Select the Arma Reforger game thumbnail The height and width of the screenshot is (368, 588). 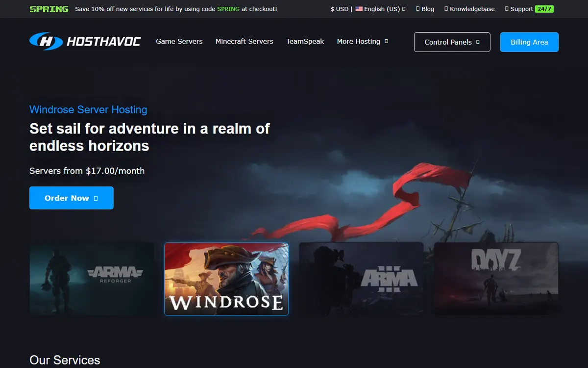pos(92,278)
